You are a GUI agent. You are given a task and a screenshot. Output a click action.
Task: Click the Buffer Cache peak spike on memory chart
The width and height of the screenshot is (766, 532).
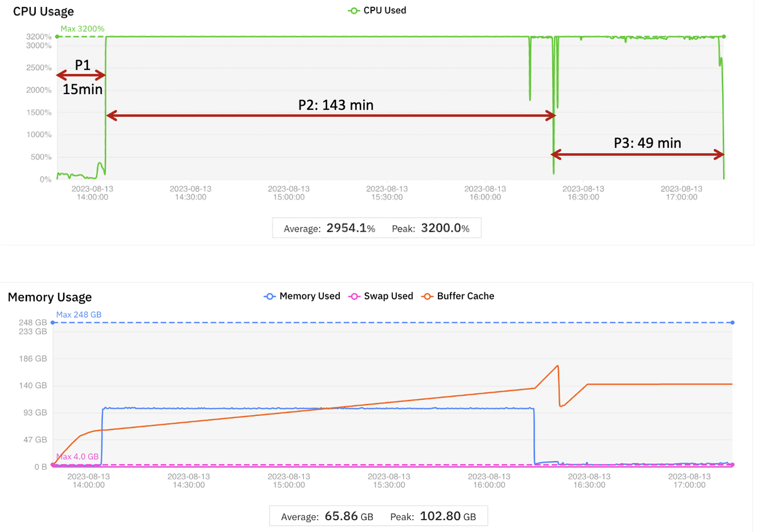[x=558, y=366]
